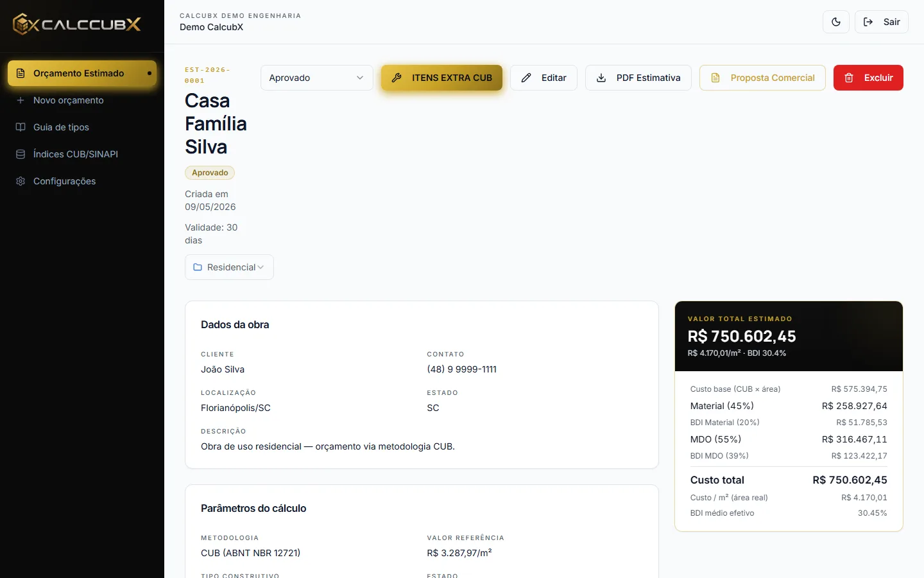Click the red Excluir button
The image size is (924, 578).
point(868,78)
